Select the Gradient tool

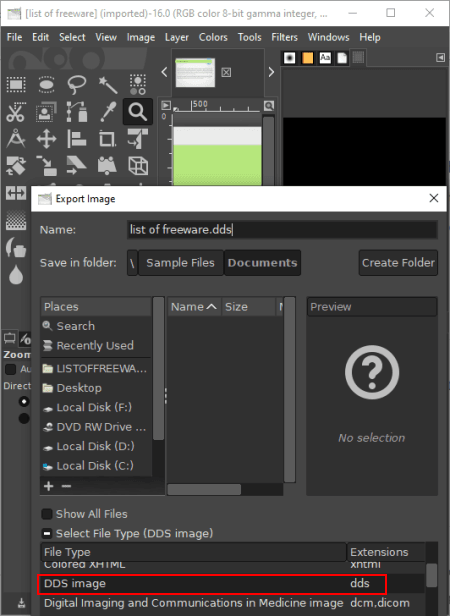[x=16, y=220]
